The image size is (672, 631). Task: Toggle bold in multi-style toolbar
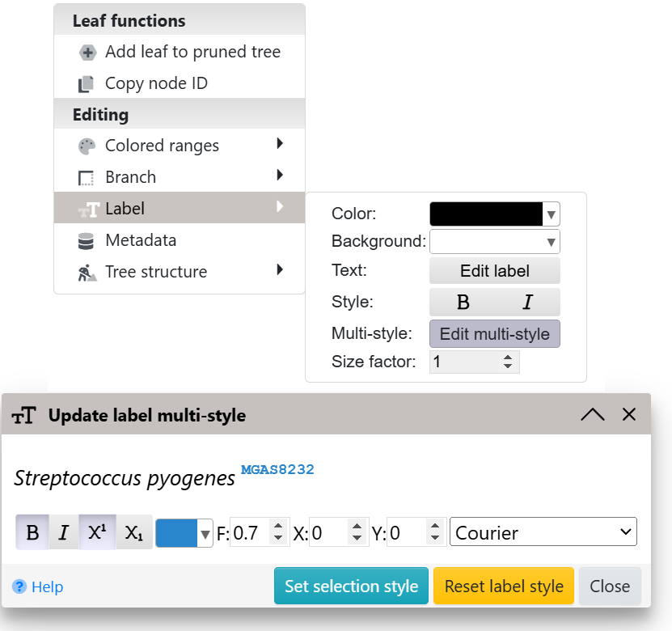click(32, 533)
